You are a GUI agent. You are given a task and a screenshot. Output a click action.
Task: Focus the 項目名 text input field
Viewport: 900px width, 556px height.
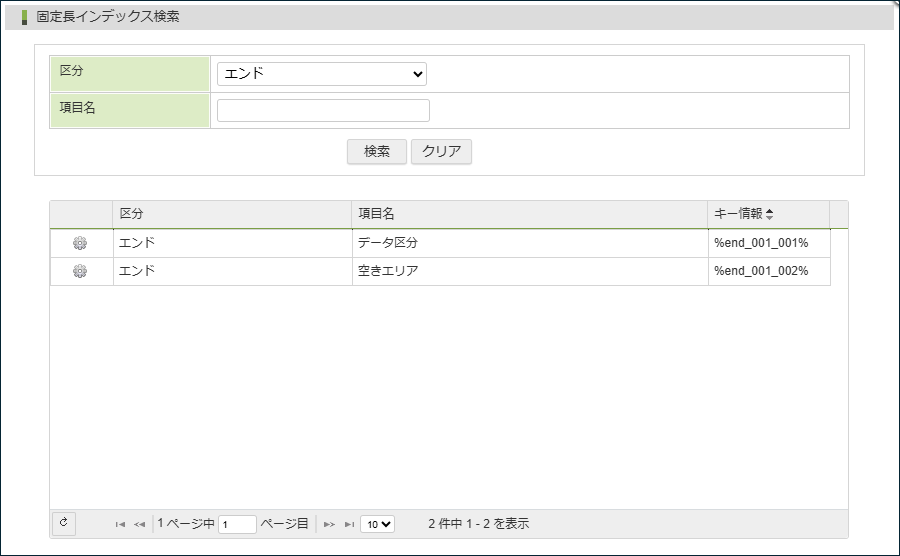(x=323, y=111)
